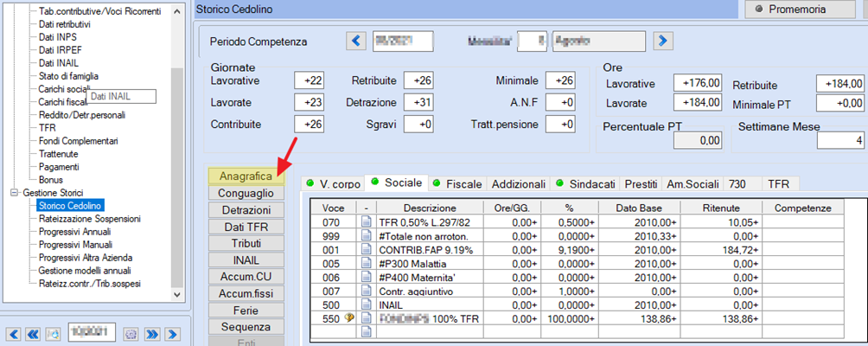Screen dimensions: 868x346
Task: Click the Detrazioni button
Action: point(246,210)
